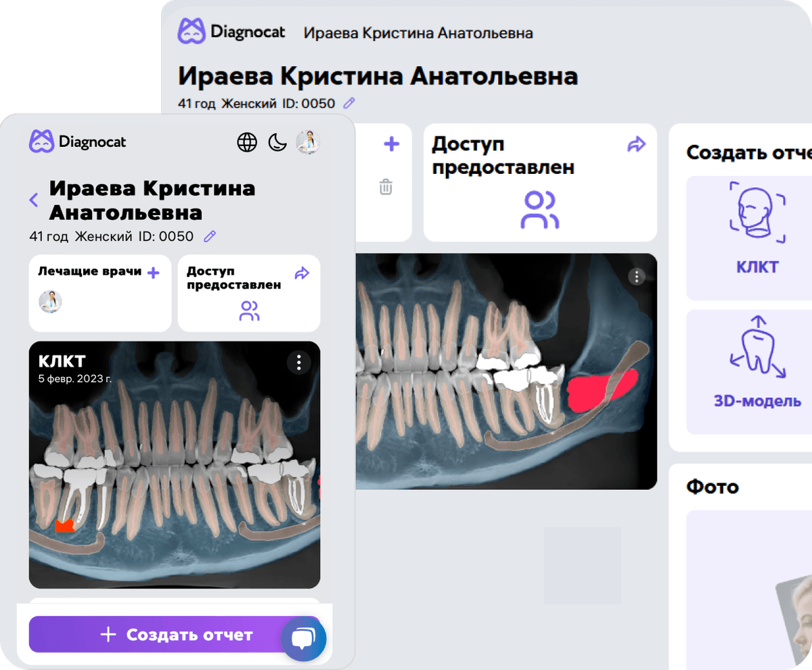Select the 3D-модель report tile
The image size is (812, 670).
(x=757, y=372)
